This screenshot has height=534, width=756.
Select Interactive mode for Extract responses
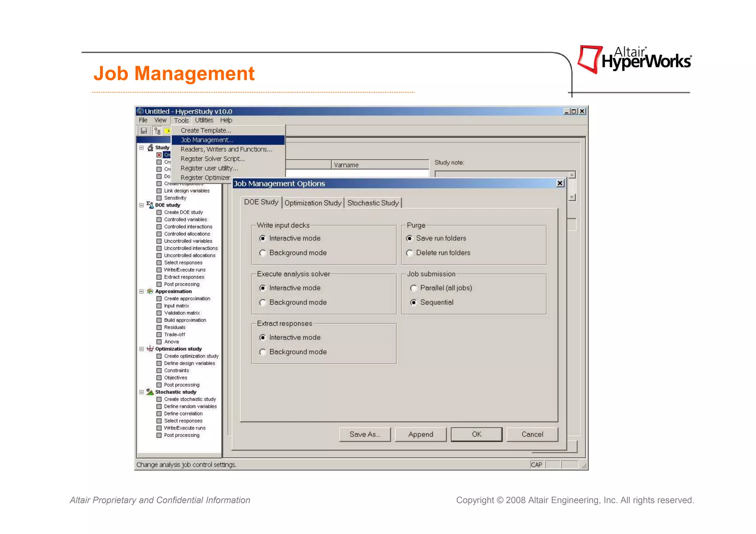[263, 337]
